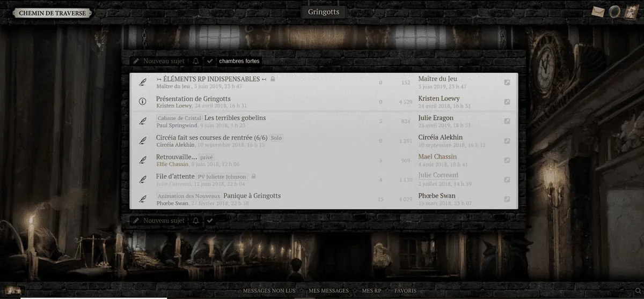Click the top Nouveau sujet button
The width and height of the screenshot is (644, 299).
pyautogui.click(x=159, y=61)
